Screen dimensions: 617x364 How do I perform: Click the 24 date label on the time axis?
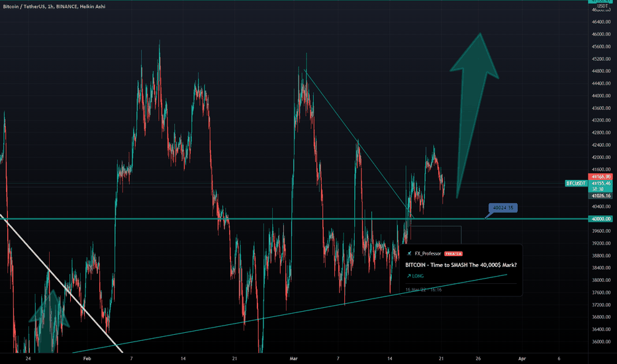pos(28,359)
